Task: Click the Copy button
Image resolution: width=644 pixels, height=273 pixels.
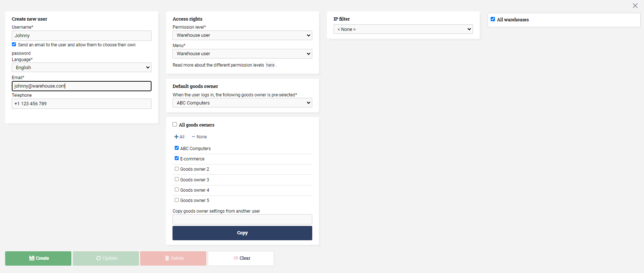Action: click(242, 233)
